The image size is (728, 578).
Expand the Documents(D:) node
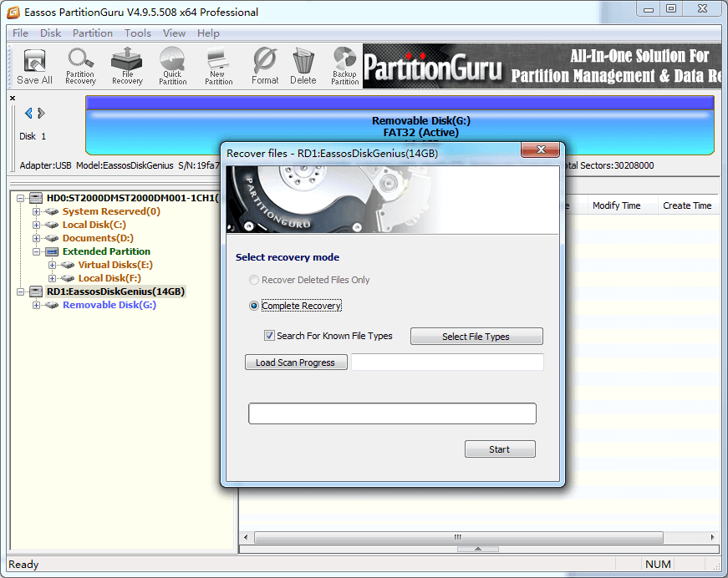(36, 238)
